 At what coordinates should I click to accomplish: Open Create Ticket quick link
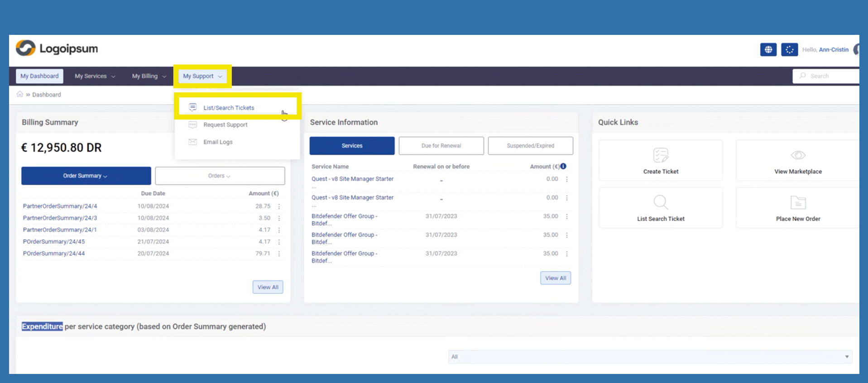click(x=660, y=161)
